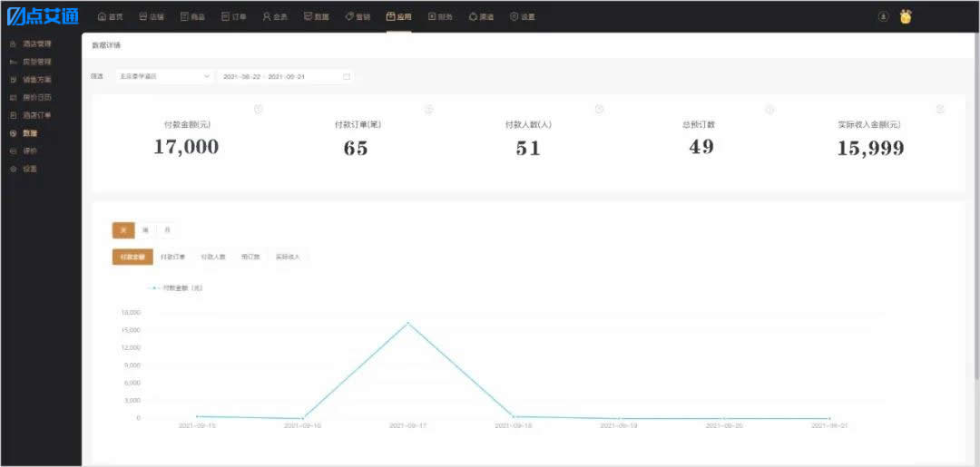
Task: Click the chart data point on 2021-09-19
Action: 620,418
